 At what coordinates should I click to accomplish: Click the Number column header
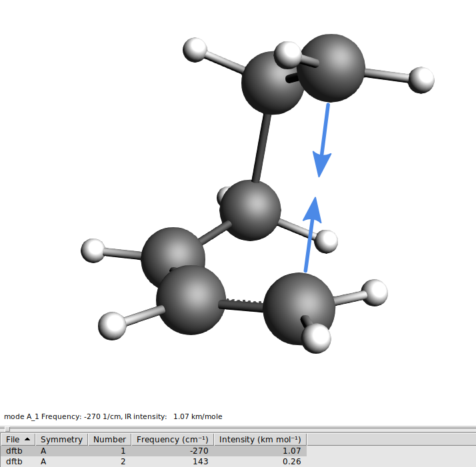(x=109, y=440)
